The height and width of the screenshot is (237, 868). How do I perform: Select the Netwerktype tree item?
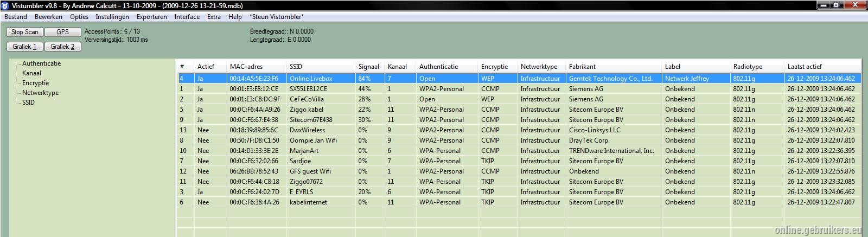[x=40, y=93]
